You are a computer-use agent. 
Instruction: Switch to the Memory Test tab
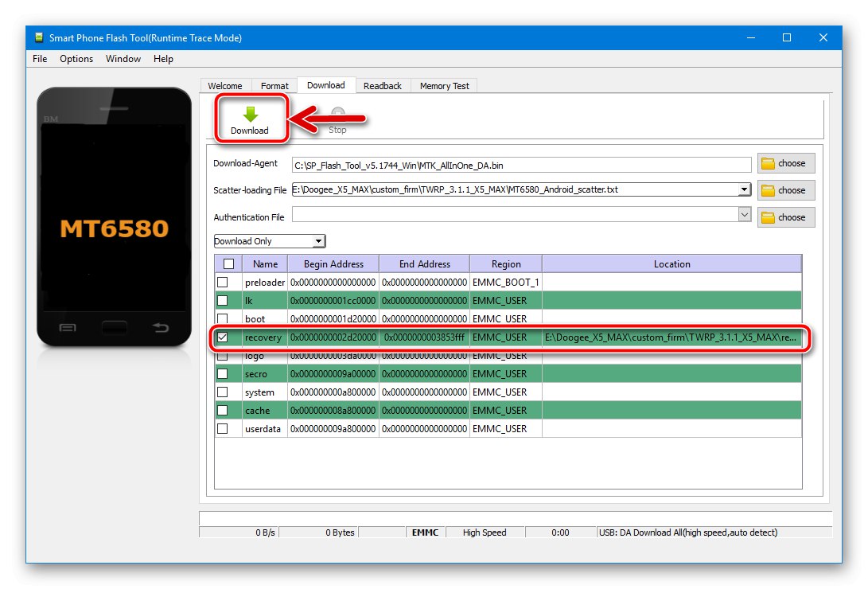click(443, 85)
